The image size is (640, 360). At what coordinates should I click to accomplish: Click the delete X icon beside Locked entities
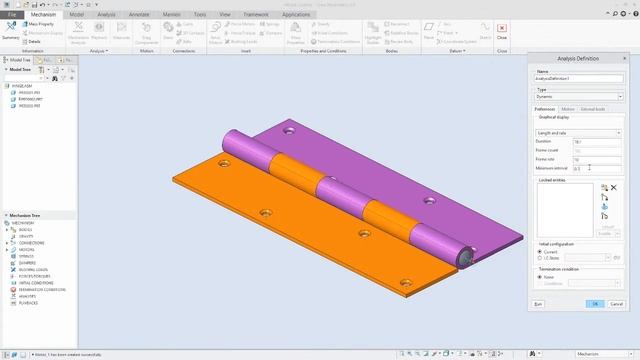coord(613,188)
